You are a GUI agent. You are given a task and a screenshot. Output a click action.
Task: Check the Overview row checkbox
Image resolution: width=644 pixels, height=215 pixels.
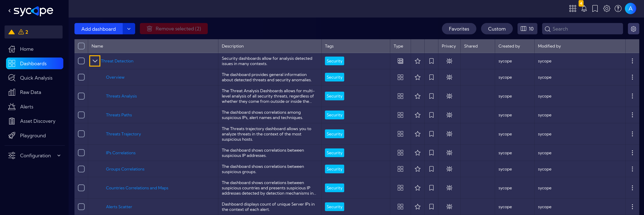click(x=81, y=77)
